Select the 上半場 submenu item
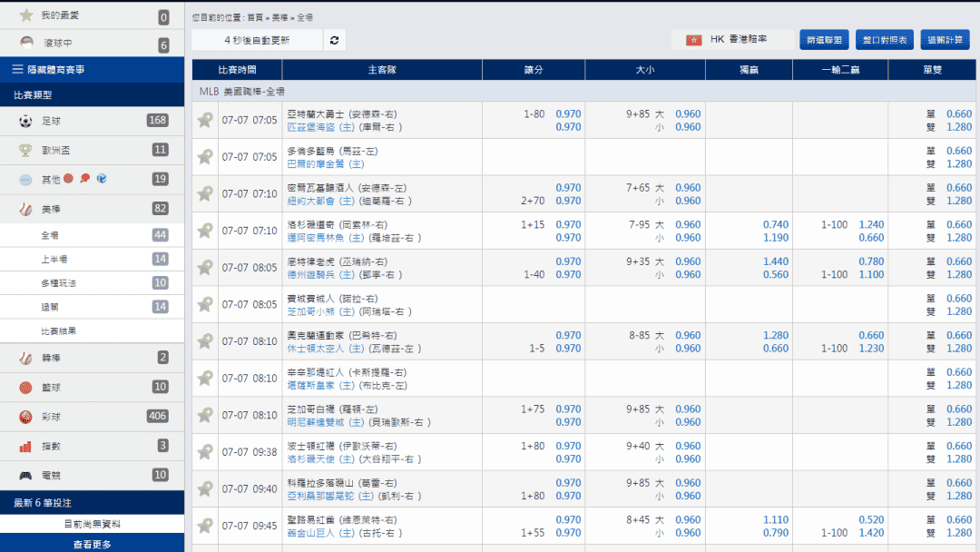Screen dimensions: 980x552 (93, 259)
